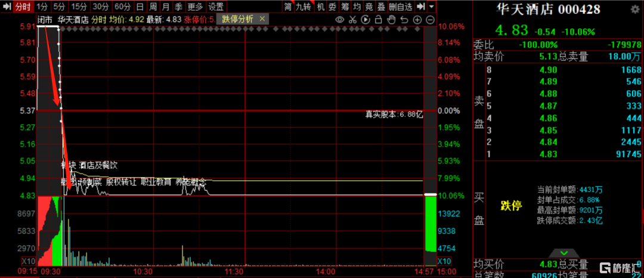The height and width of the screenshot is (278, 644).
Task: Click the undo arrow icon
Action: tap(404, 19)
